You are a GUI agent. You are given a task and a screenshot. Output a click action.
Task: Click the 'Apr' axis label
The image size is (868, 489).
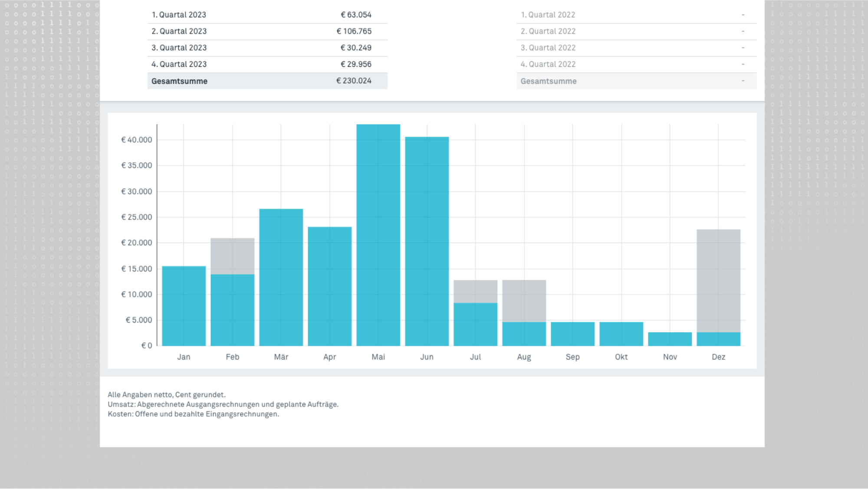pos(330,357)
